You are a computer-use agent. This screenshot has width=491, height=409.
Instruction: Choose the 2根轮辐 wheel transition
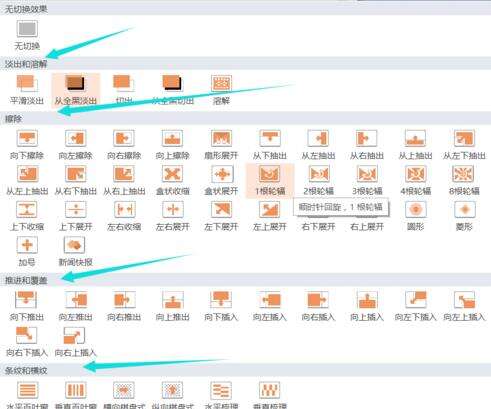click(319, 181)
